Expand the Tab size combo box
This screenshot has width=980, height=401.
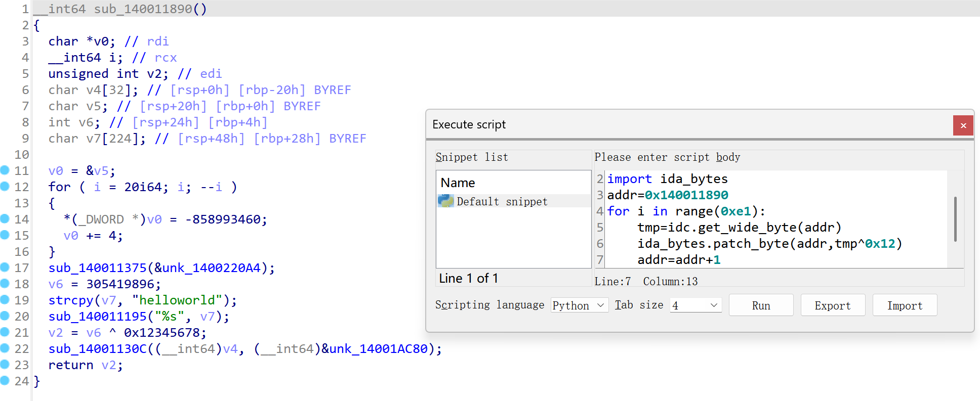[696, 305]
